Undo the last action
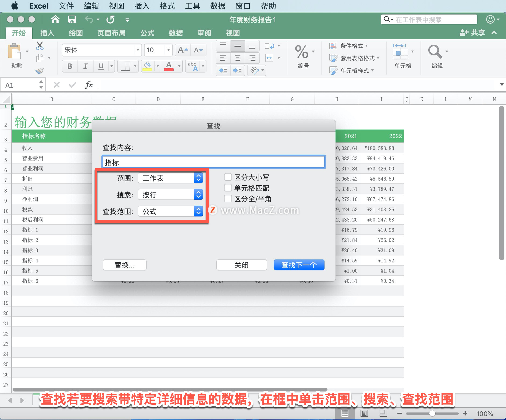Screen dimensions: 506x420 (89, 19)
